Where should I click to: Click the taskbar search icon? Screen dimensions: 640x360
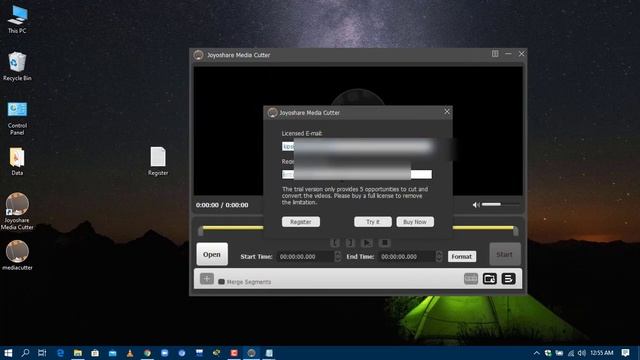pyautogui.click(x=25, y=353)
